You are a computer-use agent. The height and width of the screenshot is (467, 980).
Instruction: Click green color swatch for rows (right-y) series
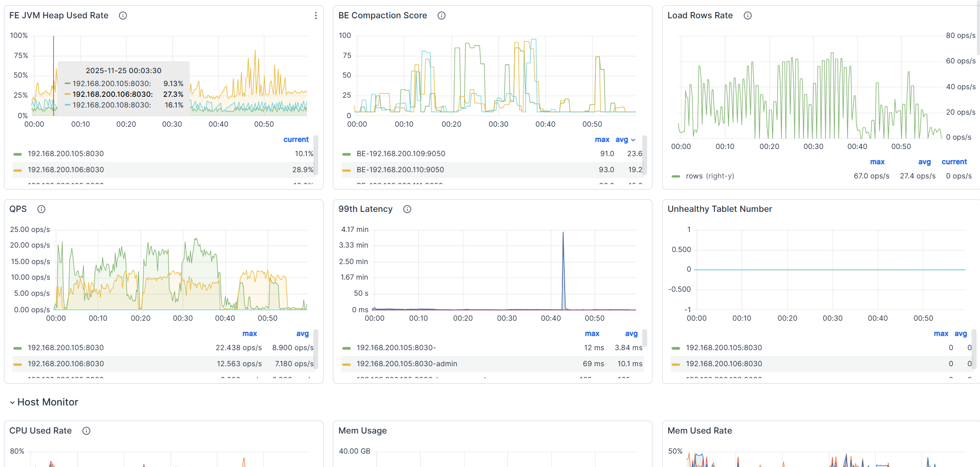tap(676, 176)
